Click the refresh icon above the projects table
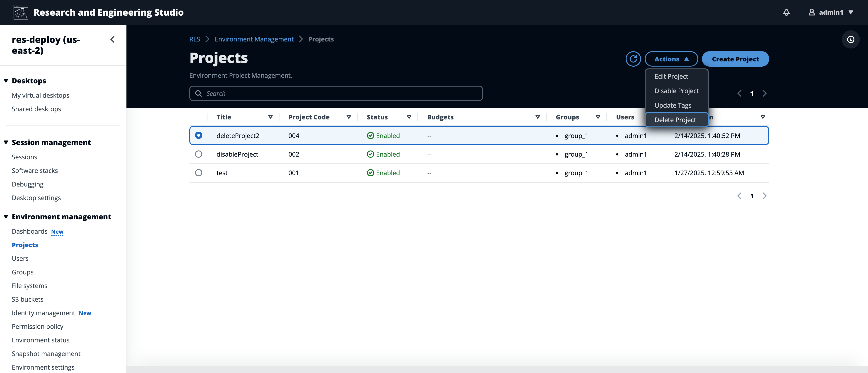The width and height of the screenshot is (868, 373). [633, 59]
